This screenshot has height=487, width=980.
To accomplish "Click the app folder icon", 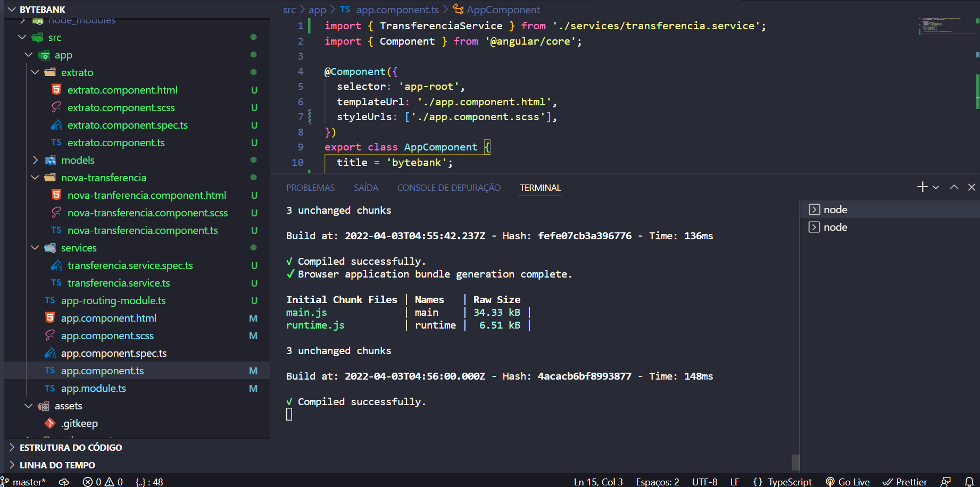I will click(x=44, y=55).
